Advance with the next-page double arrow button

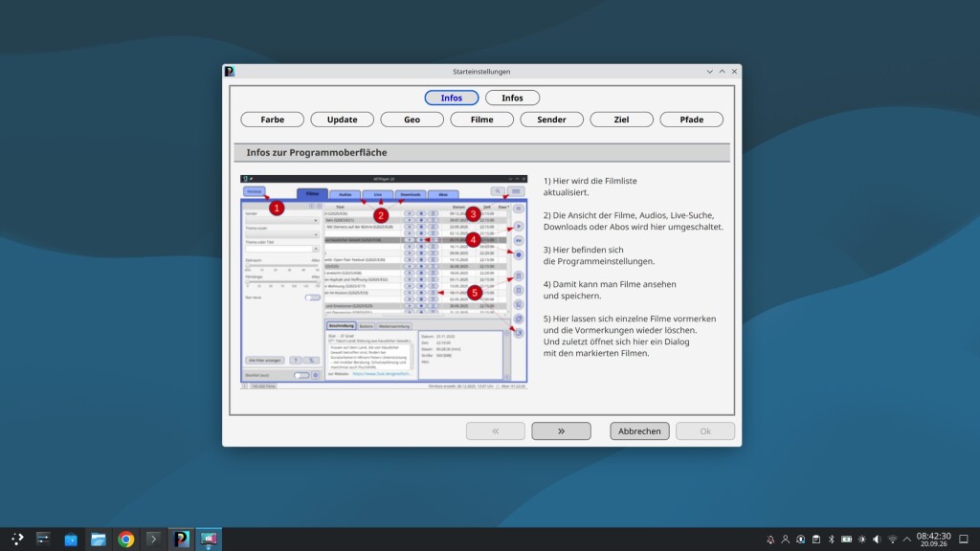pyautogui.click(x=561, y=431)
